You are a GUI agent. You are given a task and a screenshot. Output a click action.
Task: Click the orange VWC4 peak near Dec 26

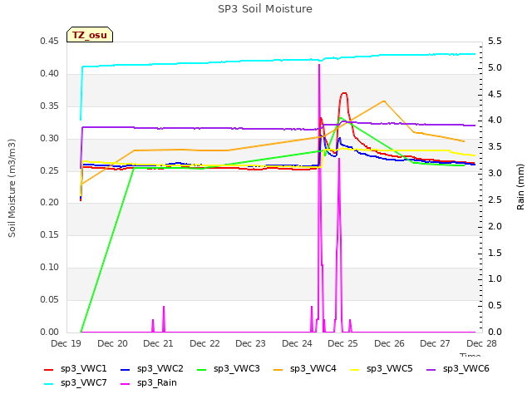[x=384, y=101]
